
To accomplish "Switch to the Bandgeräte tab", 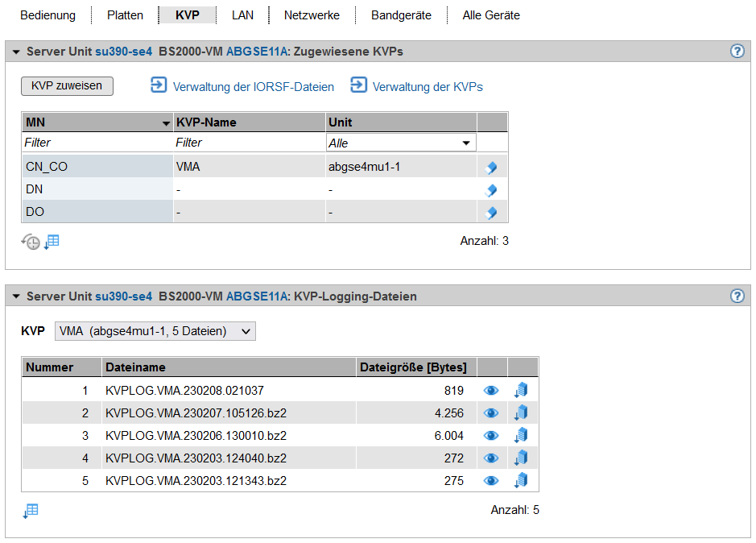I will point(401,15).
